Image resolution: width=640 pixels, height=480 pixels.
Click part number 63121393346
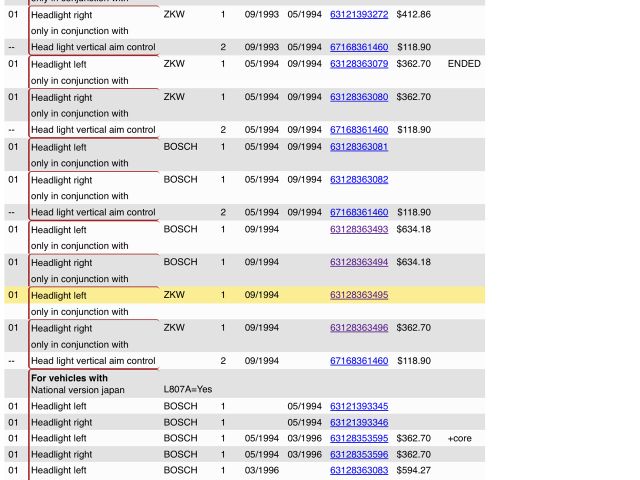click(359, 422)
